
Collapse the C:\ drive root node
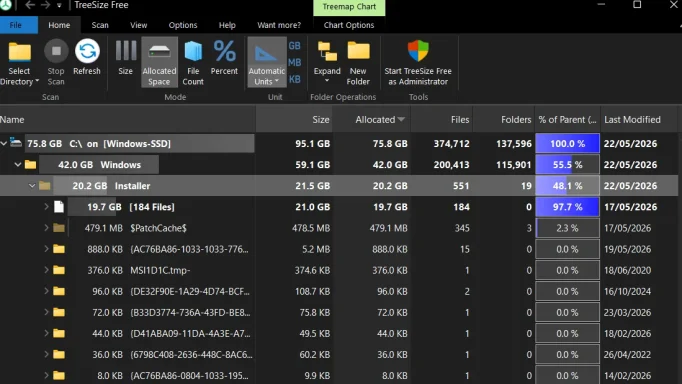4,143
